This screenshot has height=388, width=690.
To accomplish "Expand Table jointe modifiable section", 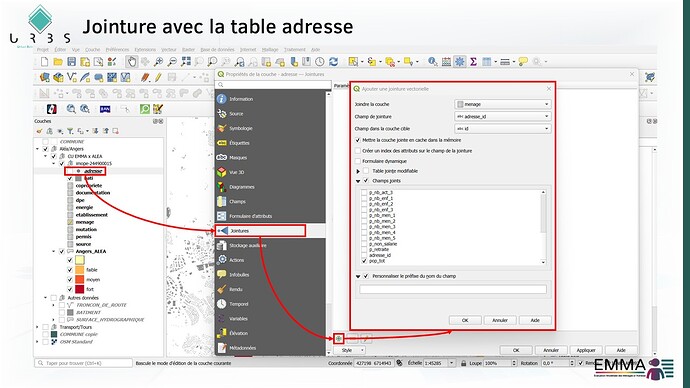I will click(358, 171).
